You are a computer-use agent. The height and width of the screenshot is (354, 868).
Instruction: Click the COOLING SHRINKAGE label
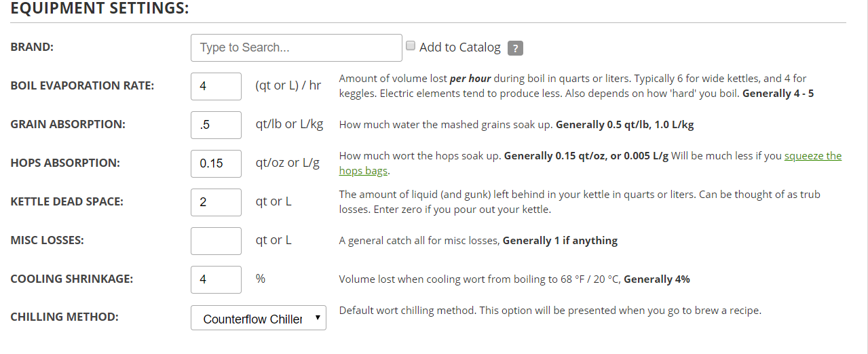[x=72, y=279]
